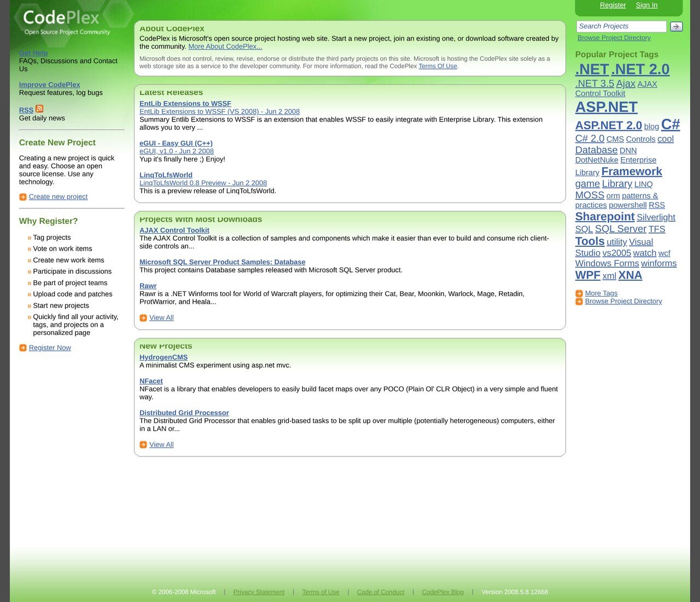Click arrow icon beside Create new project

coord(23,197)
